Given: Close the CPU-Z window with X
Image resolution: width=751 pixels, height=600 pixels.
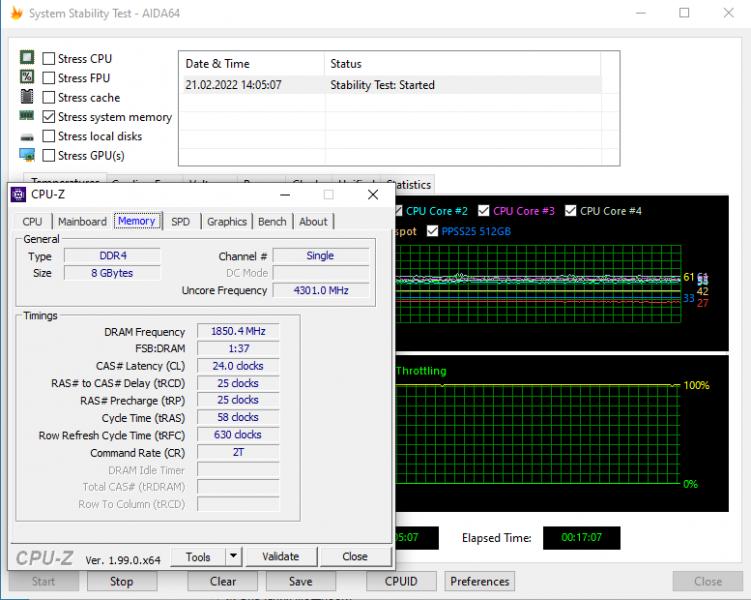Looking at the screenshot, I should coord(373,194).
